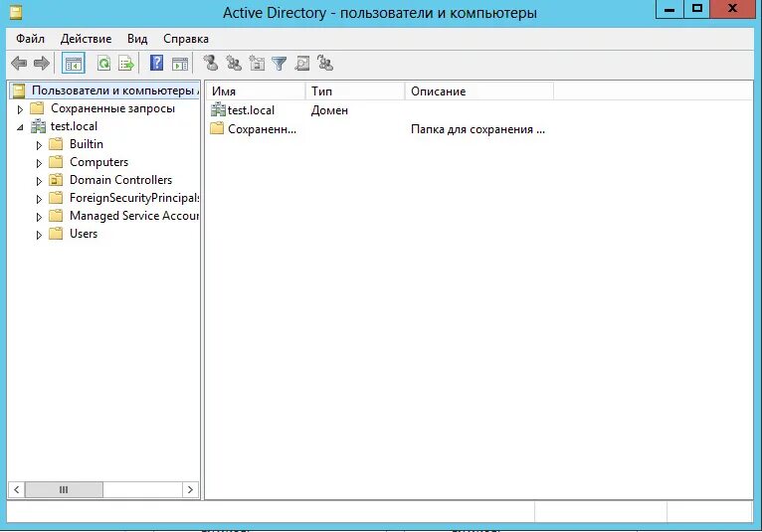The image size is (762, 532).
Task: Maximize the Active Directory window
Action: [697, 9]
